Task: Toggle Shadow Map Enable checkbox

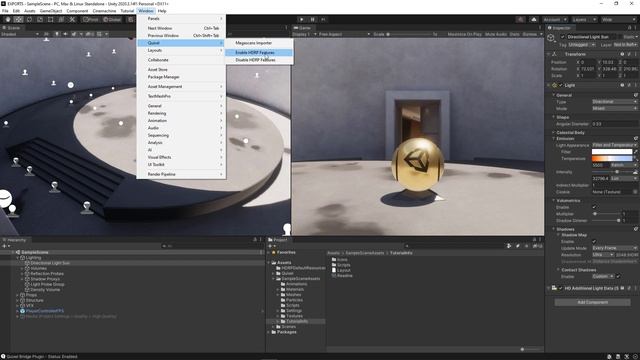Action: coord(594,241)
